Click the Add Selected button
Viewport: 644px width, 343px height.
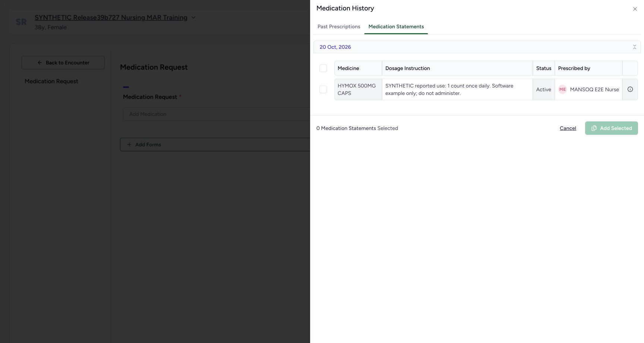(x=611, y=128)
